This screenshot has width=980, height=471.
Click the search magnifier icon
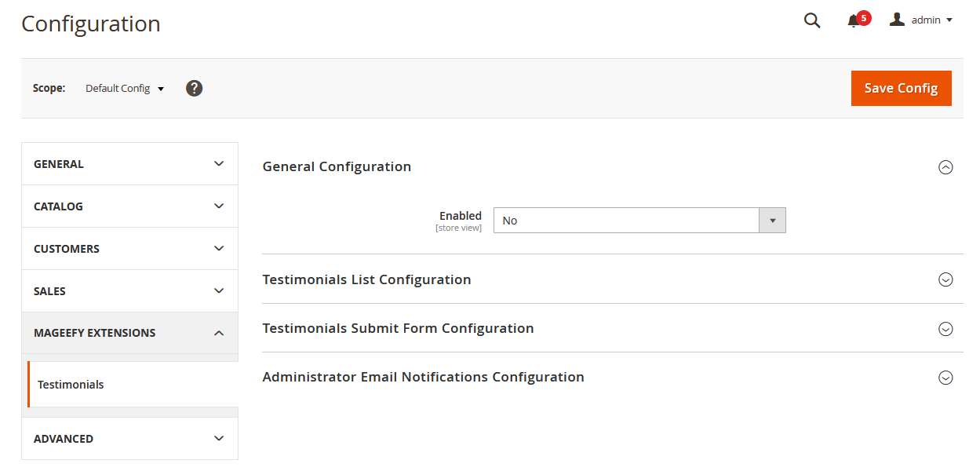pyautogui.click(x=812, y=21)
